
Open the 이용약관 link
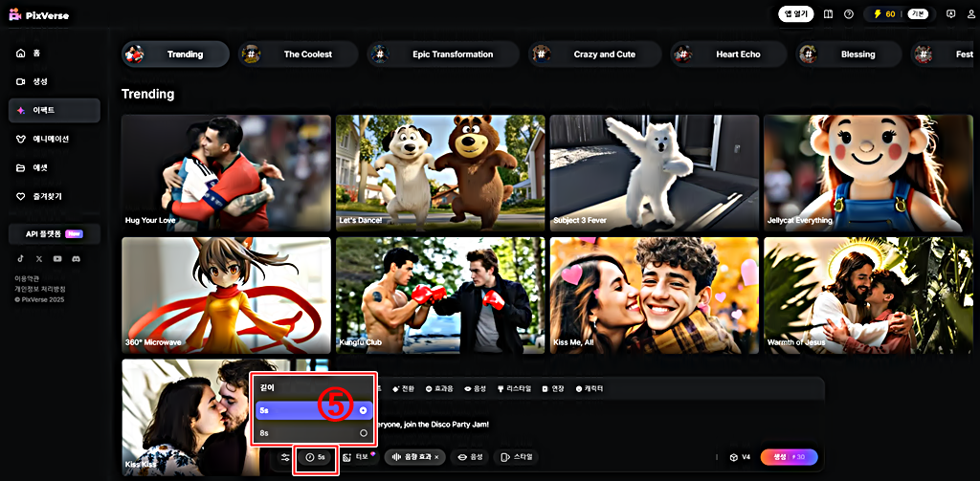[x=26, y=279]
